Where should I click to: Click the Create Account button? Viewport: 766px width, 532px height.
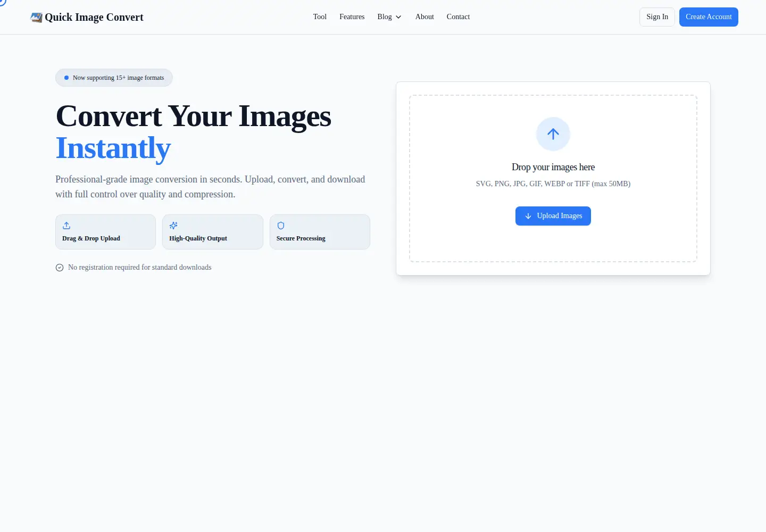(709, 17)
